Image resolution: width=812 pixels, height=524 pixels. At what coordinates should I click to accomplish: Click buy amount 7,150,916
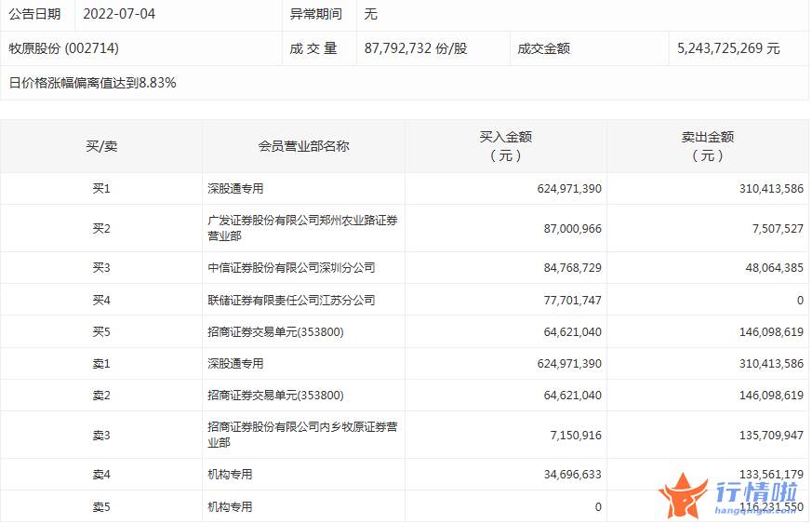(576, 436)
